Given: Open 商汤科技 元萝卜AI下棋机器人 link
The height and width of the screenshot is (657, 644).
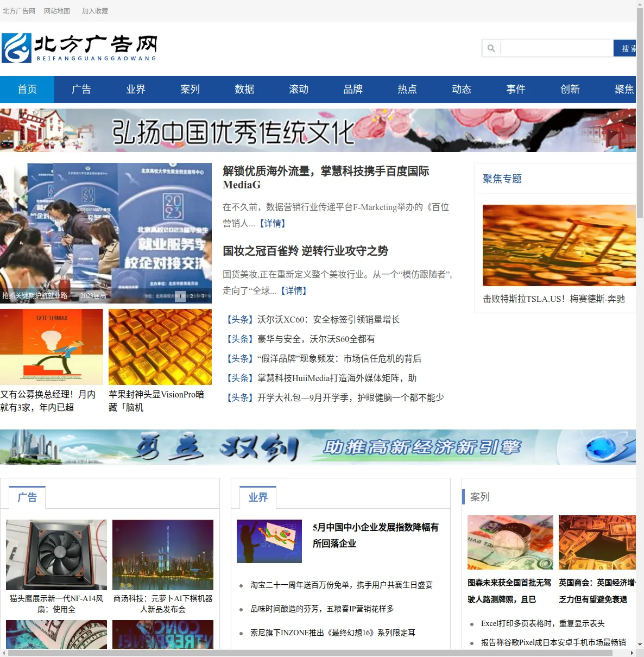Looking at the screenshot, I should pos(163,604).
